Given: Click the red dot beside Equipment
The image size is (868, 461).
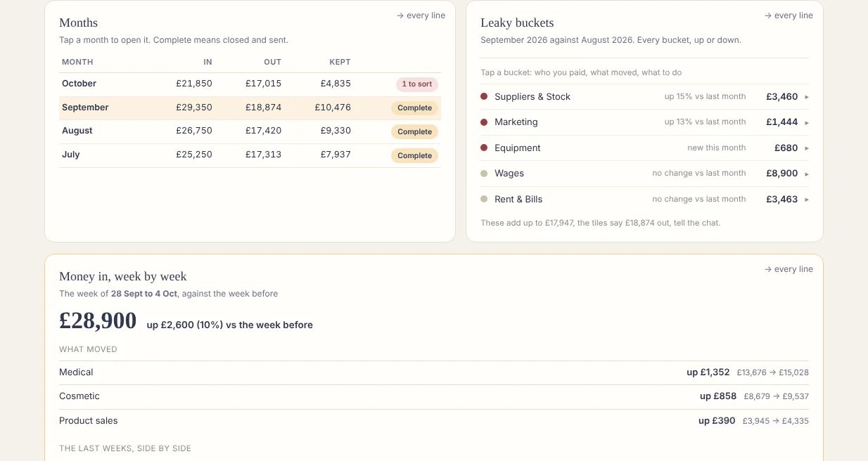Looking at the screenshot, I should pos(484,148).
